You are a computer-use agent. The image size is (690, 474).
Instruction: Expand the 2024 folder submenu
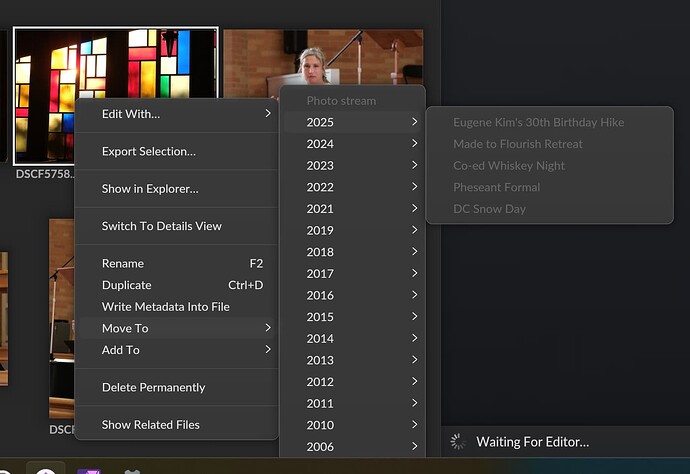pyautogui.click(x=352, y=144)
